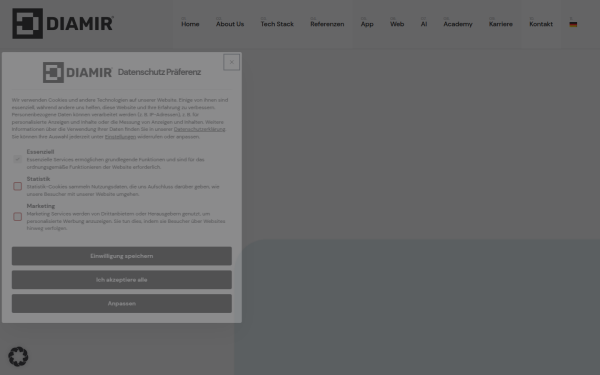Click the Statistik label text
This screenshot has height=375, width=600.
click(38, 179)
